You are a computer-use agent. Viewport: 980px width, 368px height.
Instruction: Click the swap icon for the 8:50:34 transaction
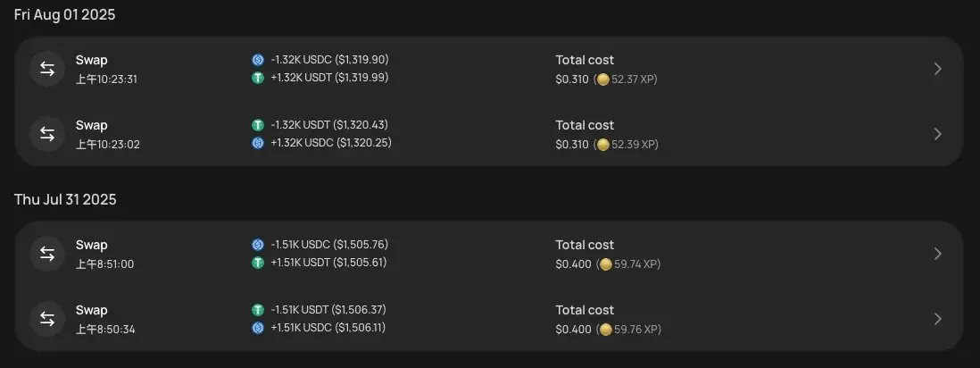click(x=47, y=319)
